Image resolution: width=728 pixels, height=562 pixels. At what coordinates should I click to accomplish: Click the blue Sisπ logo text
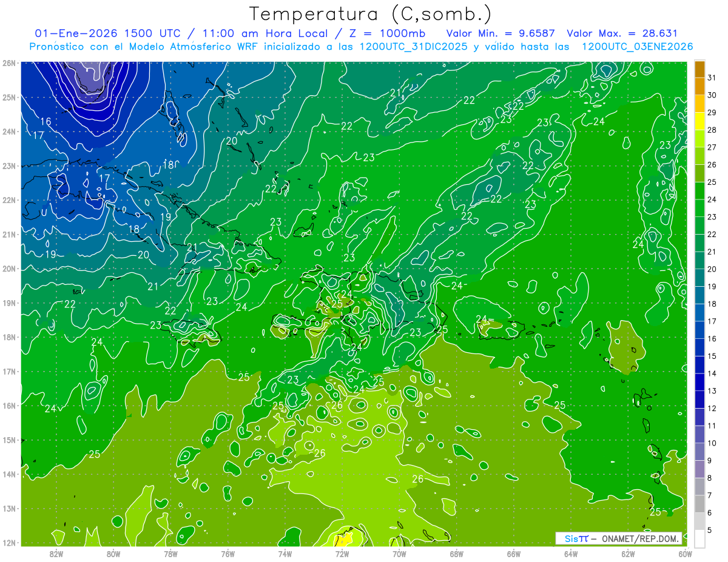pyautogui.click(x=577, y=538)
